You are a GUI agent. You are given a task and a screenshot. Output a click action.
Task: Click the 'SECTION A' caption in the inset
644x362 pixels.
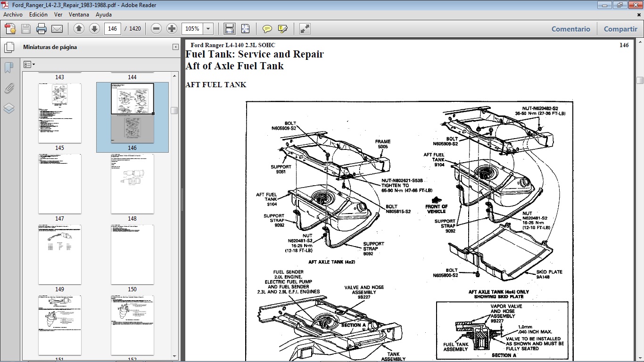[504, 355]
